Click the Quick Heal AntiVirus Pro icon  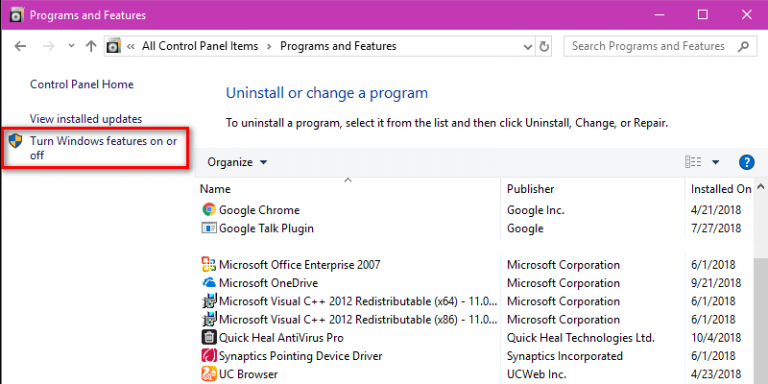point(209,337)
